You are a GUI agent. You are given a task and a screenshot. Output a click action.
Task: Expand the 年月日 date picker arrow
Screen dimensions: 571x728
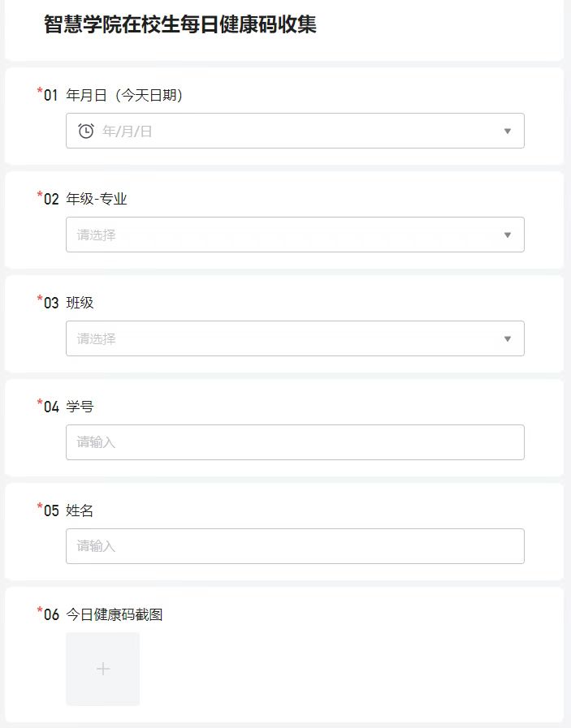pos(508,131)
